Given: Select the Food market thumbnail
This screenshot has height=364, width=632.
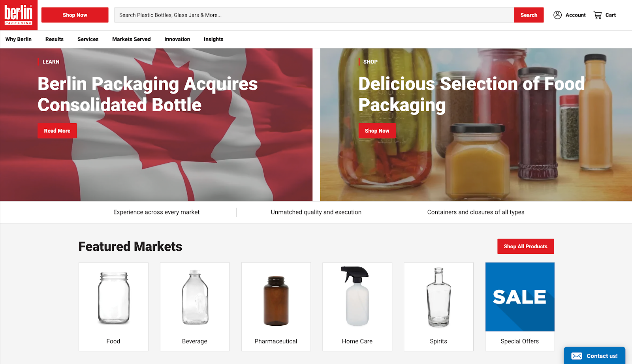Looking at the screenshot, I should point(113,306).
